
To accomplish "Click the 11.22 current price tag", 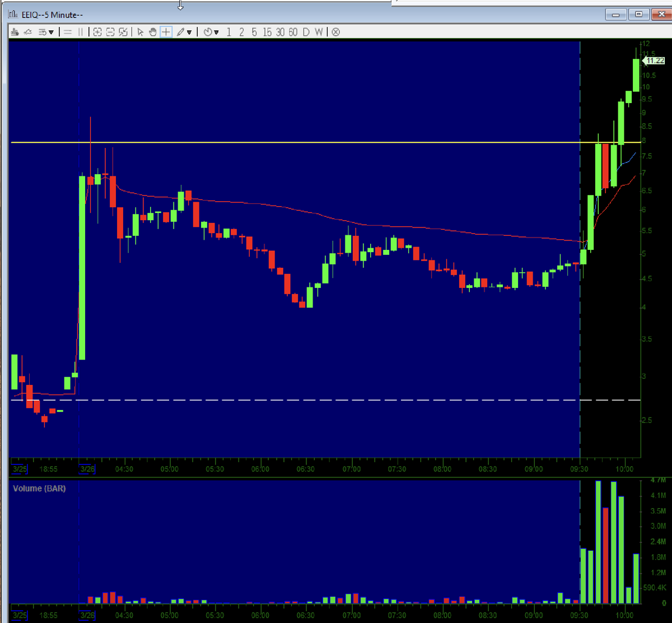I will (653, 61).
